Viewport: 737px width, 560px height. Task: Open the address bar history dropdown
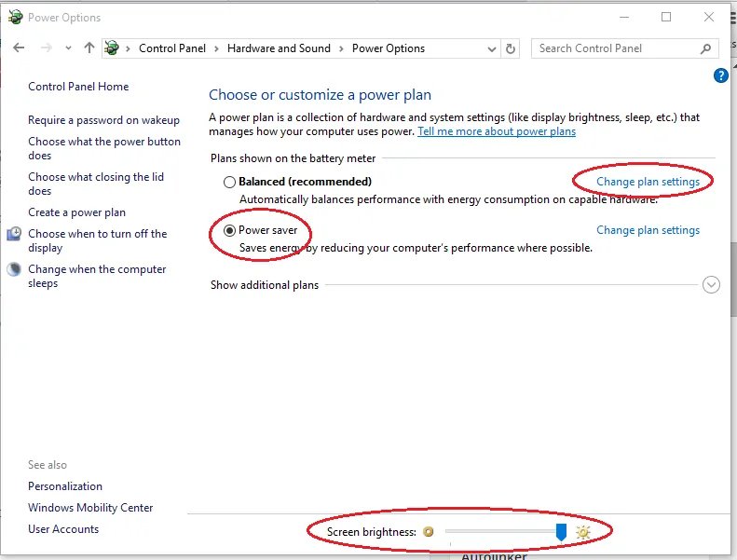[x=492, y=48]
